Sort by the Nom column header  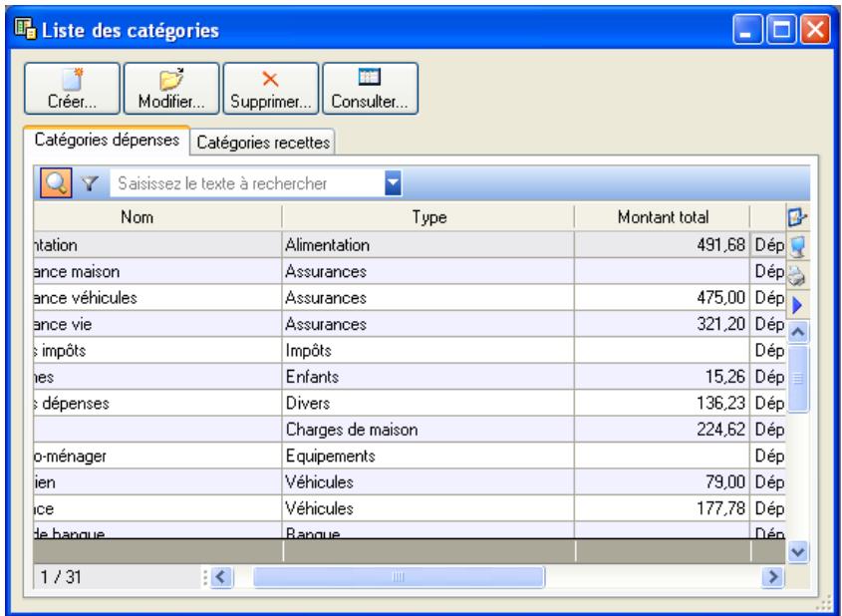tap(157, 217)
